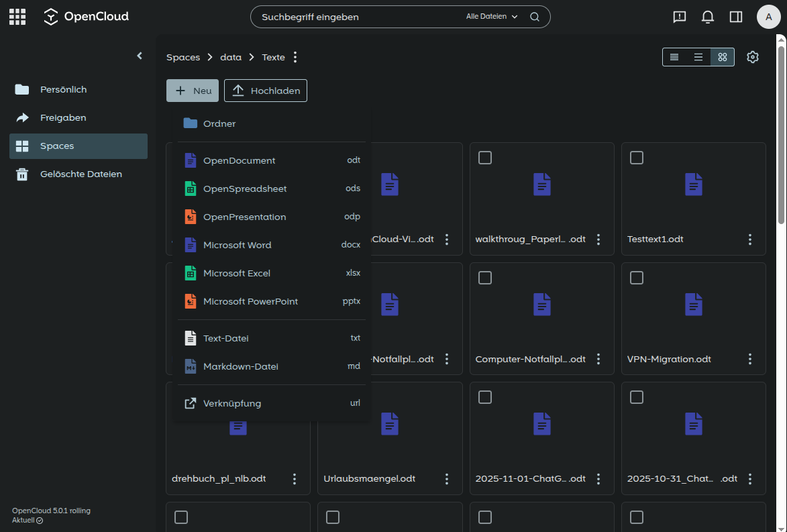Select checkbox for walkthroug_Paperl file
Viewport: 787px width, 532px height.
pos(485,158)
